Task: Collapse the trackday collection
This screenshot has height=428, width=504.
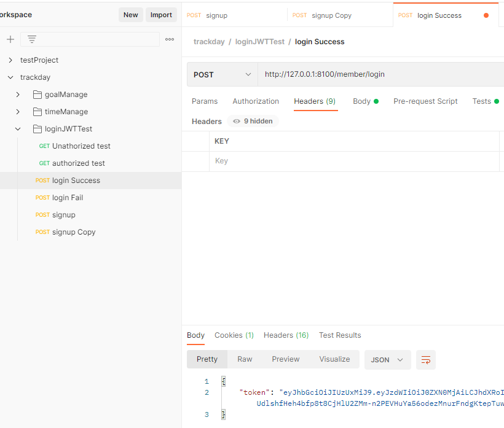Action: (10, 77)
